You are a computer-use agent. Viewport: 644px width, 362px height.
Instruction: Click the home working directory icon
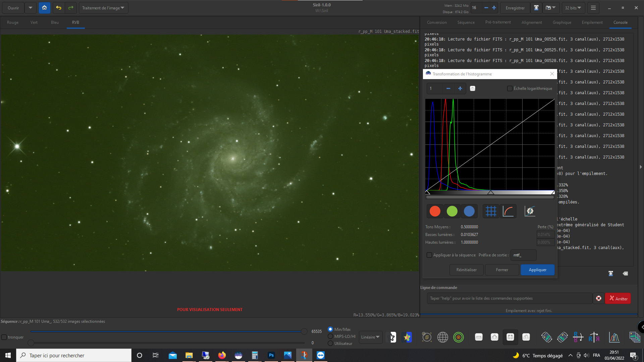pyautogui.click(x=44, y=8)
